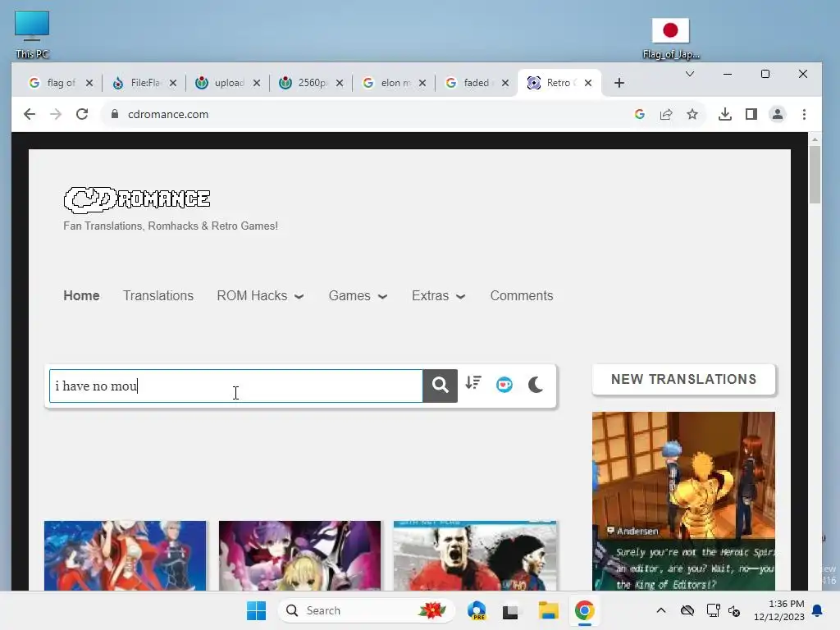Click the Google icon in address bar

pyautogui.click(x=639, y=114)
